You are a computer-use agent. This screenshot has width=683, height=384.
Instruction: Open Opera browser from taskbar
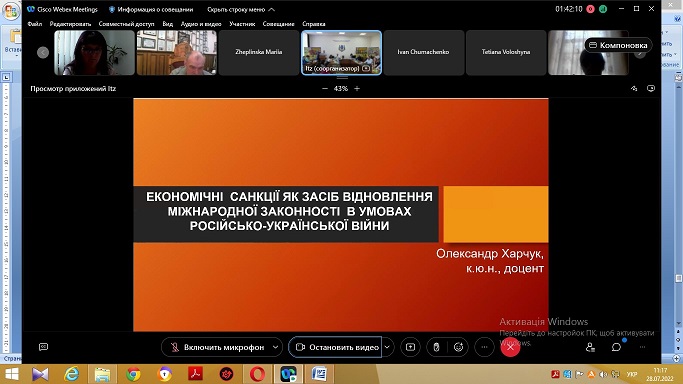coord(257,374)
